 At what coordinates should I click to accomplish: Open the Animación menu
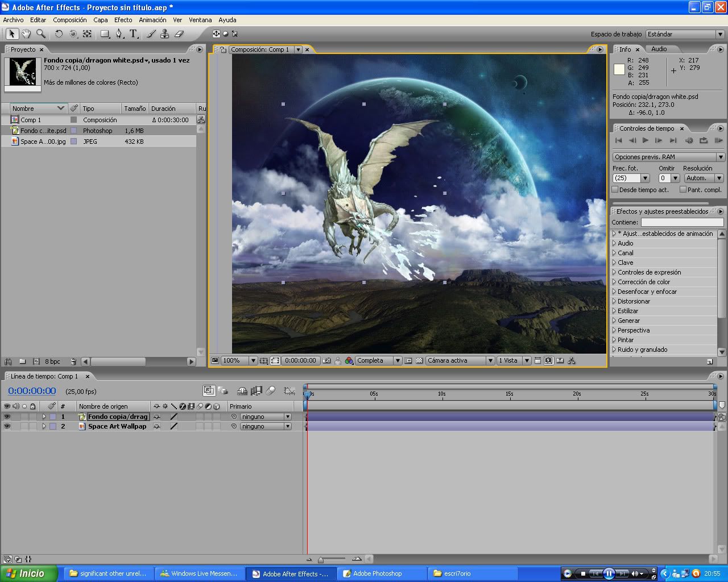pos(152,20)
